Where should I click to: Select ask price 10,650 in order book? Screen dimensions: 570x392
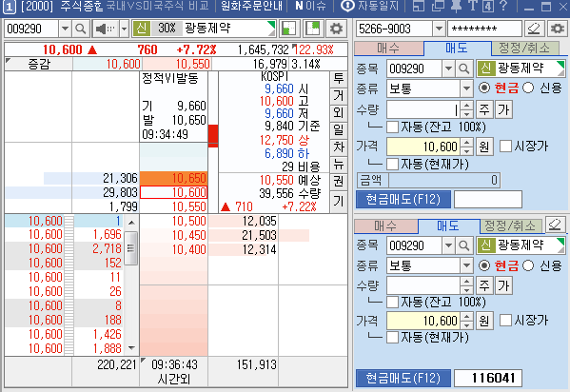(x=174, y=178)
